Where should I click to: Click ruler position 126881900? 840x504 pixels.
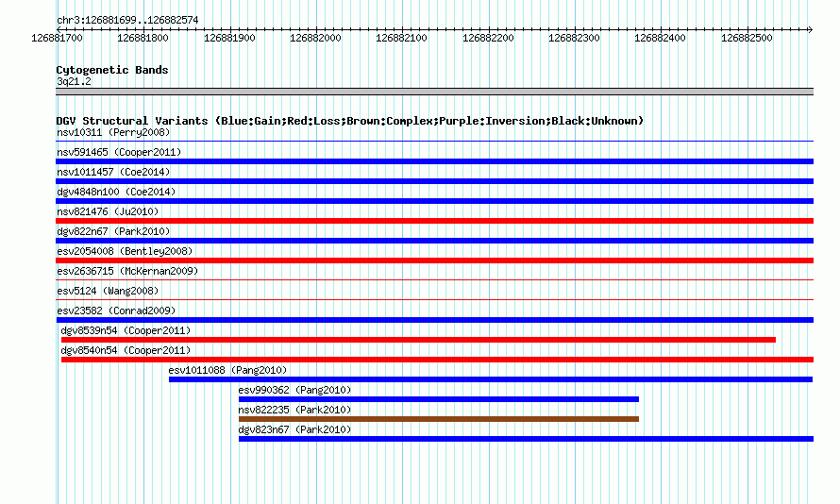[229, 38]
